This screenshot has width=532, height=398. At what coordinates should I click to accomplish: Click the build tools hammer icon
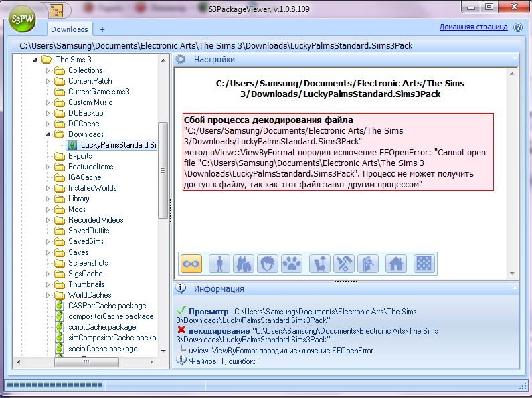click(345, 264)
